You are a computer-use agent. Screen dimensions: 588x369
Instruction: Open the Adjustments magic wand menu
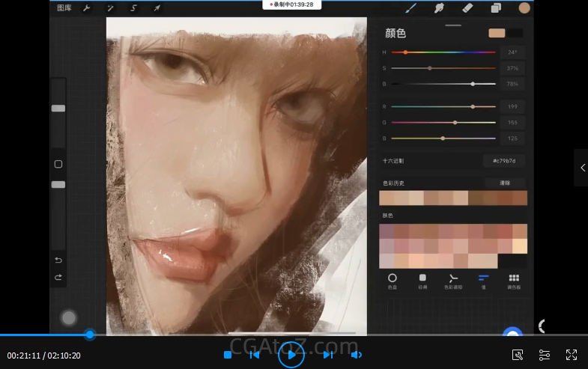click(110, 8)
